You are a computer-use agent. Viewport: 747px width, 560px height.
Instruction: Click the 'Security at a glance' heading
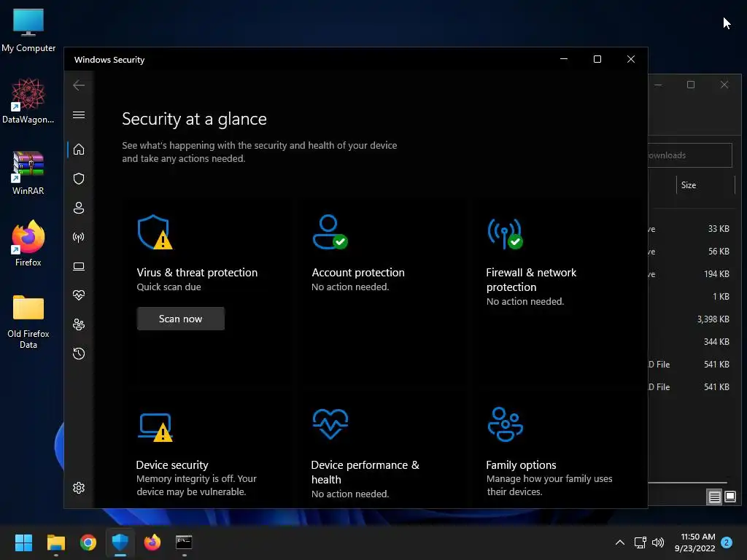(x=194, y=119)
